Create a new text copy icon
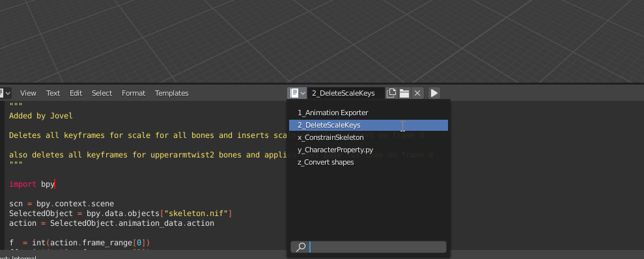644x259 pixels. tap(391, 93)
